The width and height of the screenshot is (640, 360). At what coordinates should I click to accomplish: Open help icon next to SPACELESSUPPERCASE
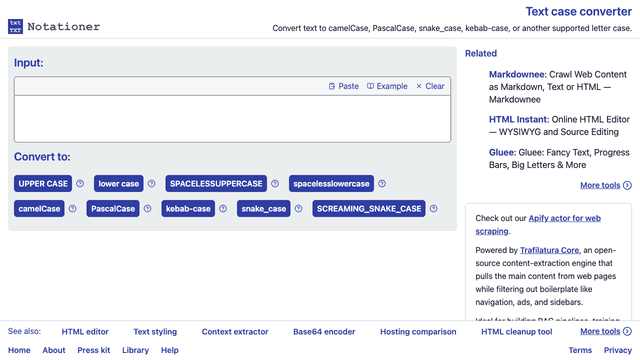[x=275, y=184]
